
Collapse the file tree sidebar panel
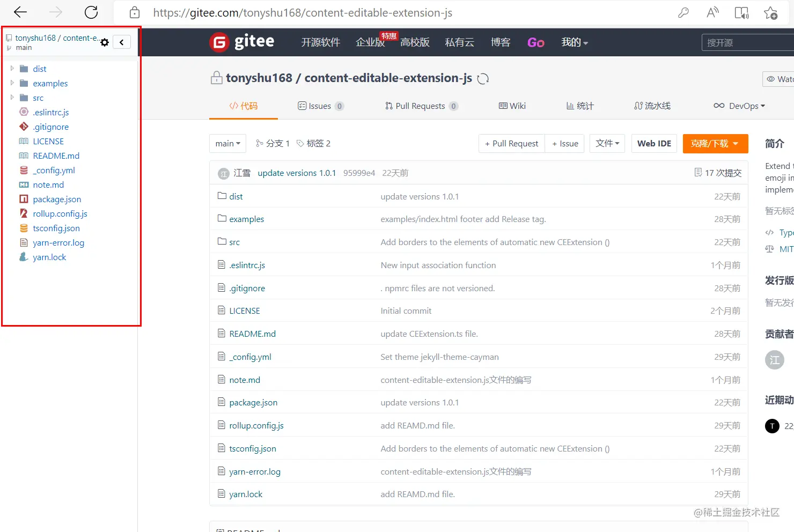click(x=122, y=42)
